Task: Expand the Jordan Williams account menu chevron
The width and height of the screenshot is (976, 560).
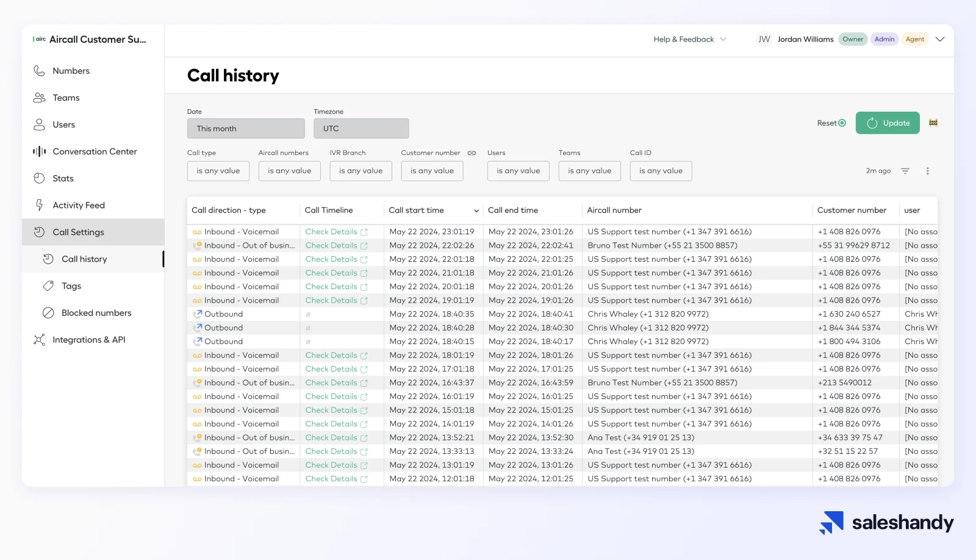Action: click(x=940, y=40)
